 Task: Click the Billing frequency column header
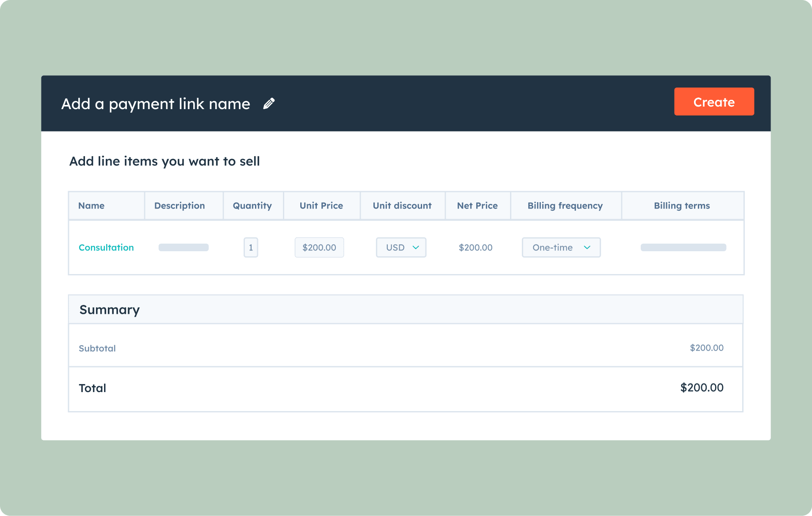coord(565,206)
